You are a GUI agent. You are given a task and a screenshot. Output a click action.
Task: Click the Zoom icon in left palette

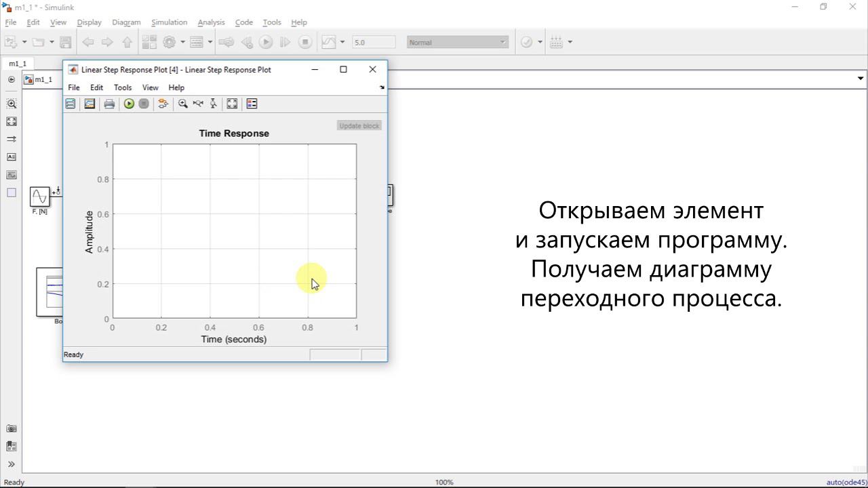[12, 104]
